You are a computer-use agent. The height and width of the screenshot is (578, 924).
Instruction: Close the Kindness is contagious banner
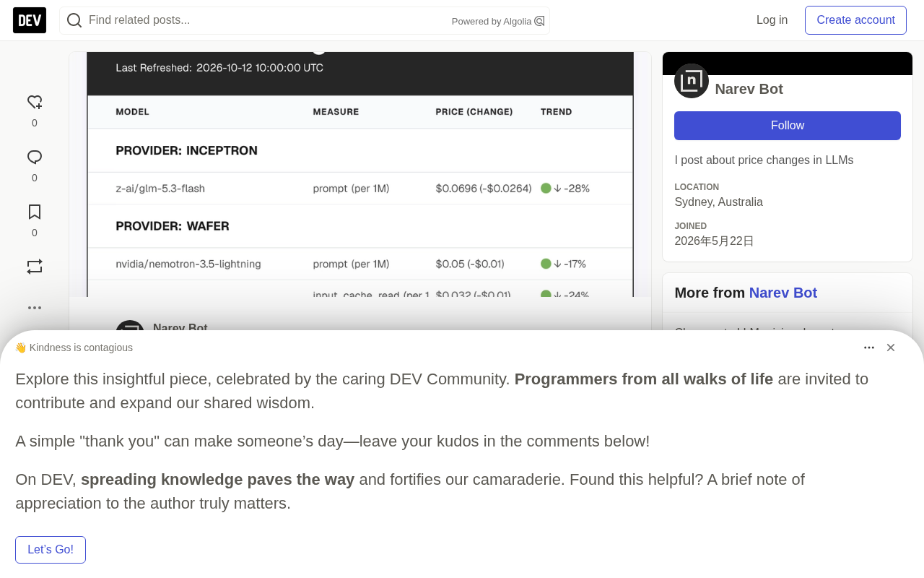coord(891,348)
